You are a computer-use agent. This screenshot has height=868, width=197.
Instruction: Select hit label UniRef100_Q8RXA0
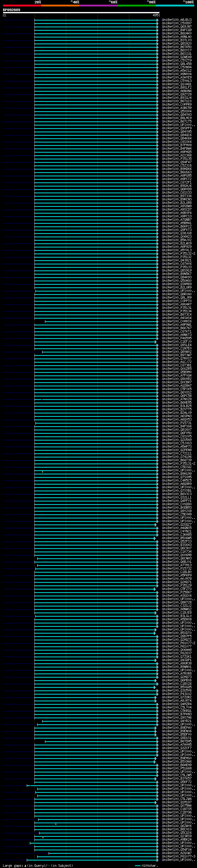tap(177, 294)
